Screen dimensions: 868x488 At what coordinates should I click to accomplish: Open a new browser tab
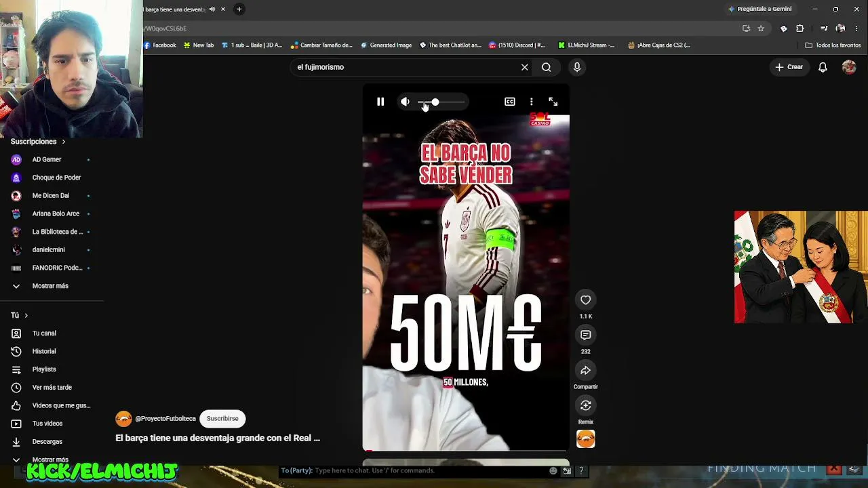click(239, 9)
